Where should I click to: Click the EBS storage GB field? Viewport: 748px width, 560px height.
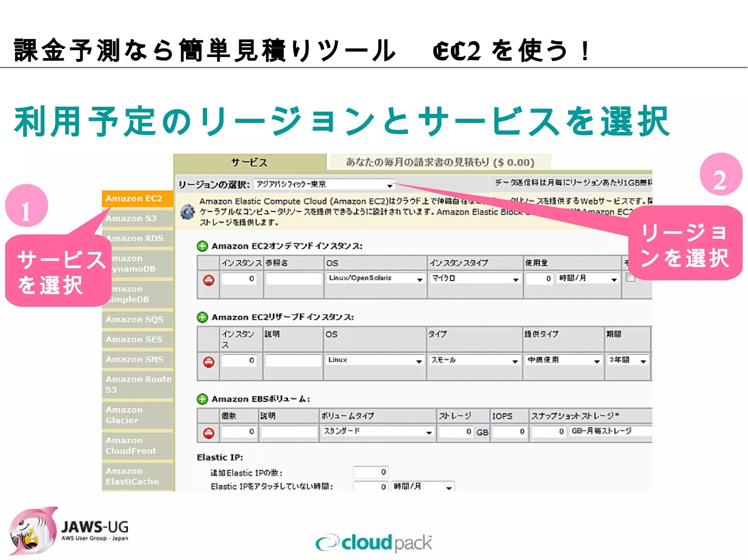pos(456,431)
